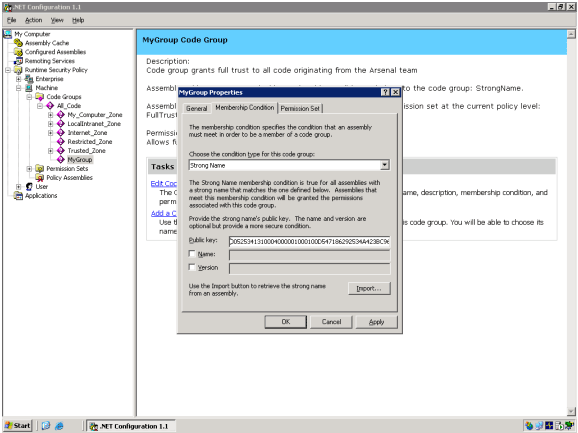Click the Runtime Security Policy icon
The image size is (578, 433).
point(18,70)
